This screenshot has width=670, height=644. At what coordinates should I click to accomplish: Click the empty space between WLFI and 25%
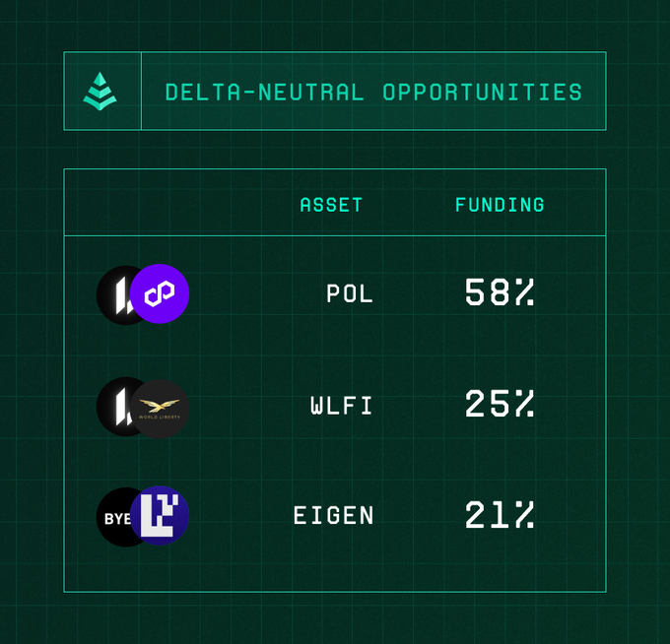click(419, 406)
